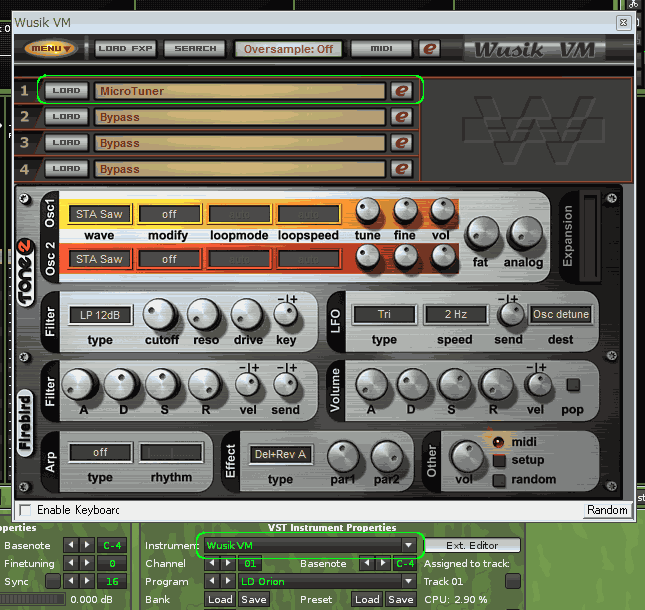Open editor 'e' icon for slot 4
Screen dimensions: 645x610
click(x=401, y=169)
